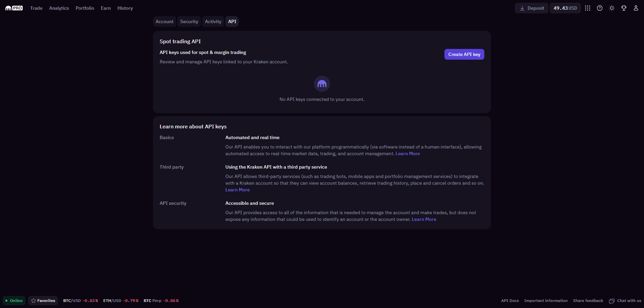Switch to the Security tab
Image resolution: width=644 pixels, height=308 pixels.
pyautogui.click(x=189, y=21)
